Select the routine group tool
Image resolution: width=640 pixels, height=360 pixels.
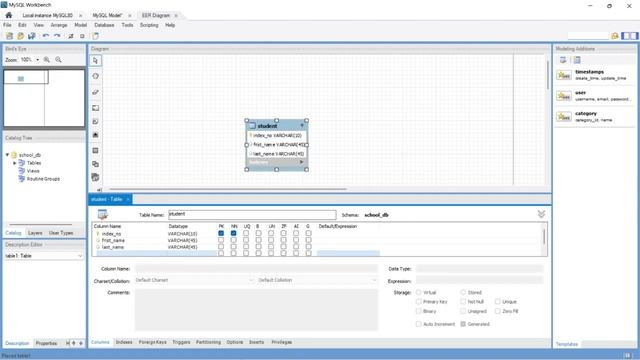click(96, 178)
